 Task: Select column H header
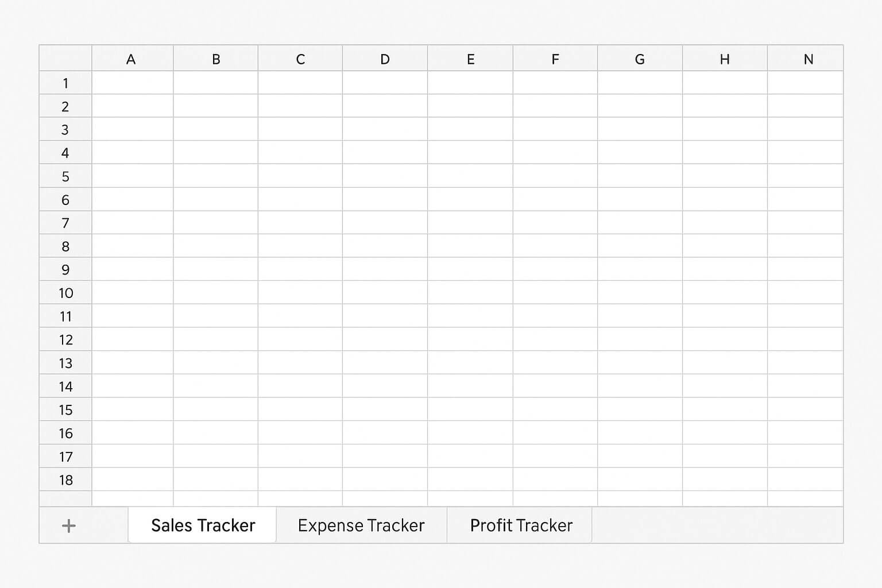click(x=725, y=58)
